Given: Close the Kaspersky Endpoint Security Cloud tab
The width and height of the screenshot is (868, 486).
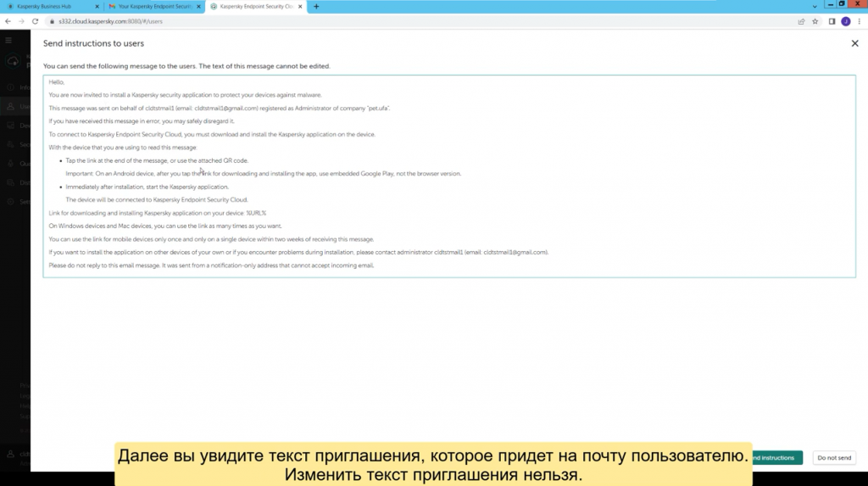Looking at the screenshot, I should 300,7.
